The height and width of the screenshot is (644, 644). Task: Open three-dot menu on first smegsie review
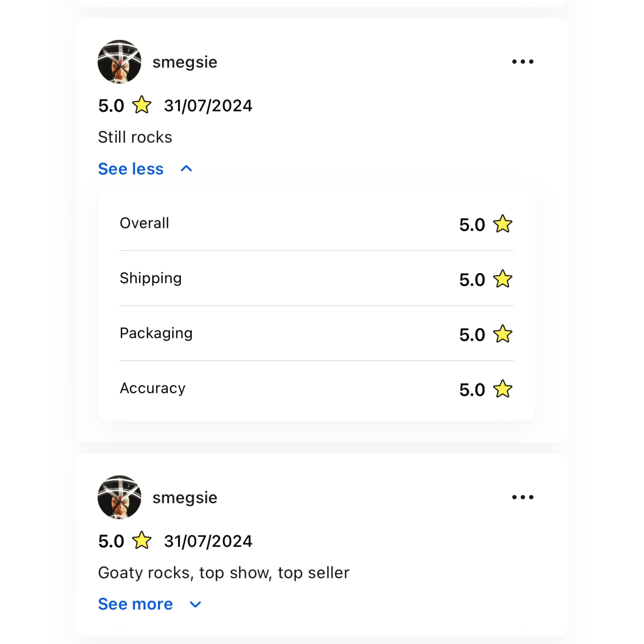point(523,62)
